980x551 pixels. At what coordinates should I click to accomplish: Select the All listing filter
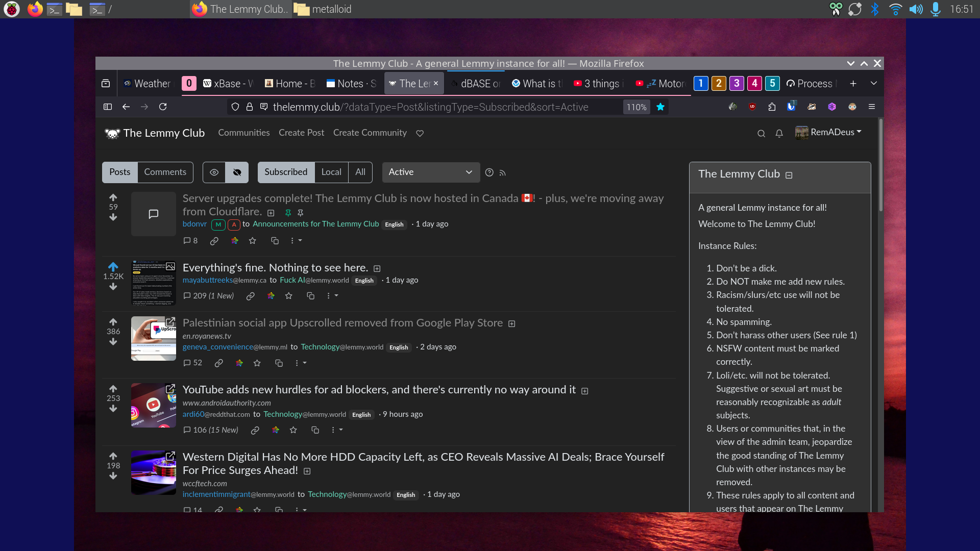360,172
